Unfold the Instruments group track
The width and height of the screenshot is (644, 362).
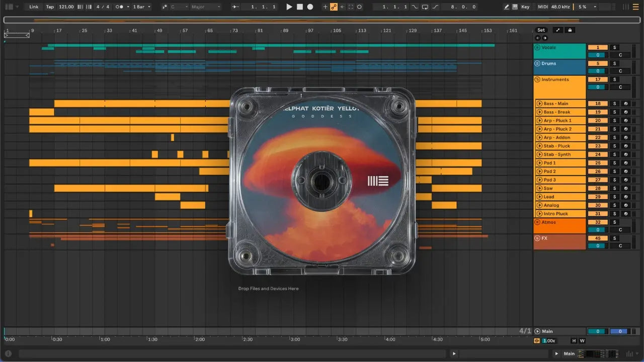[537, 80]
